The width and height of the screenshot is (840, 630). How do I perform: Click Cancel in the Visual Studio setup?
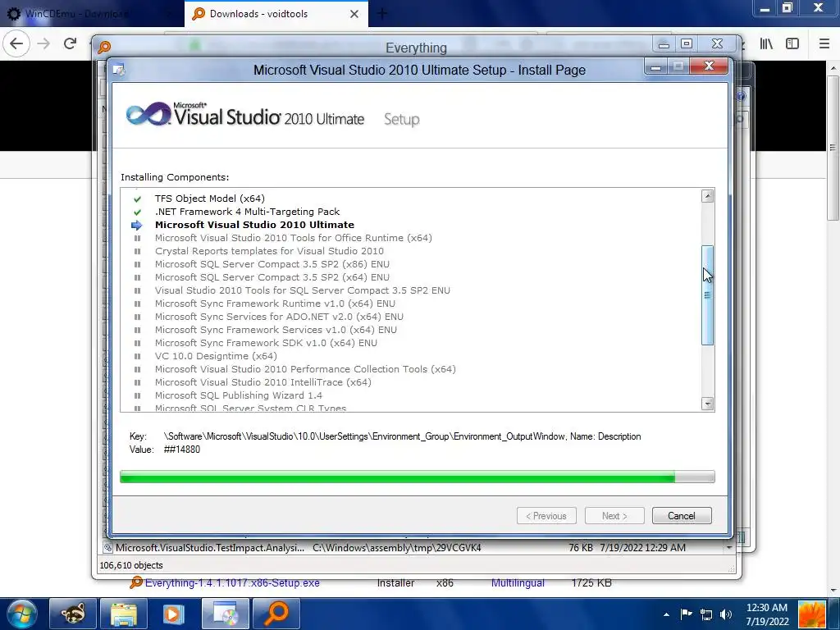point(682,515)
